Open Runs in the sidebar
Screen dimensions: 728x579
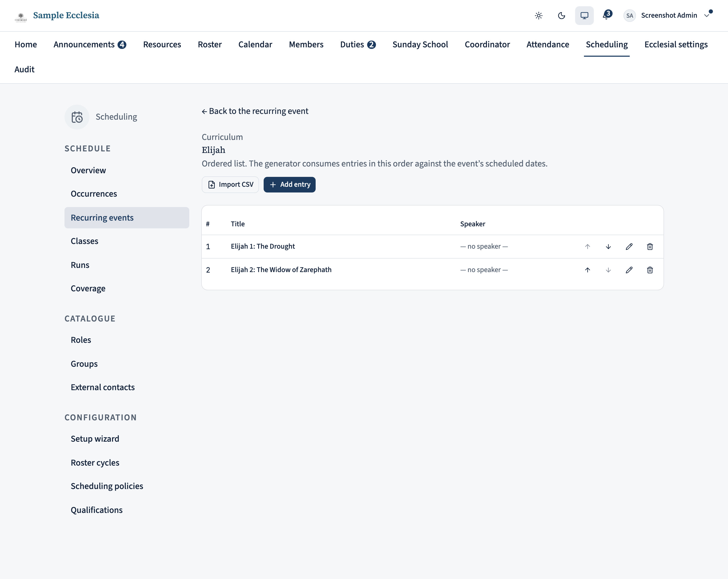[127, 265]
